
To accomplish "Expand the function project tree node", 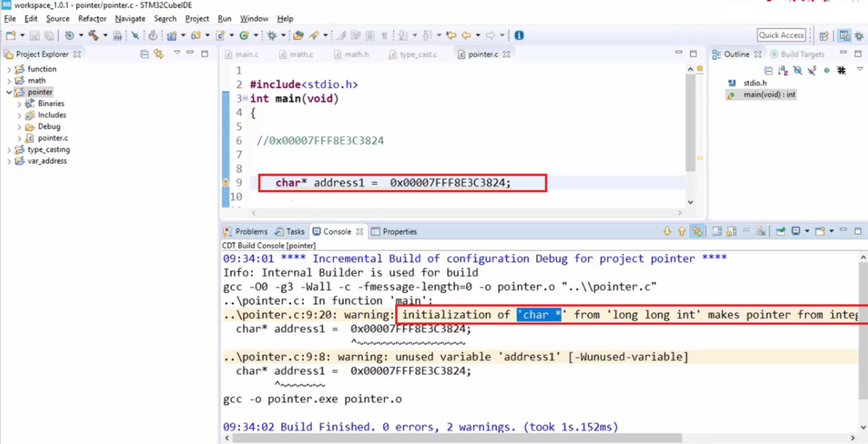I will [8, 69].
